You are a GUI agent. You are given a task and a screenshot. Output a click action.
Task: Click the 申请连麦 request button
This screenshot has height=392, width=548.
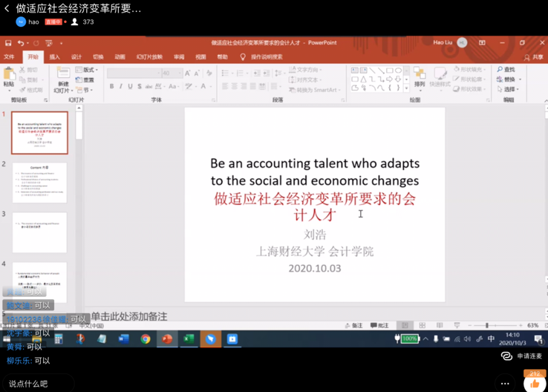(x=523, y=356)
